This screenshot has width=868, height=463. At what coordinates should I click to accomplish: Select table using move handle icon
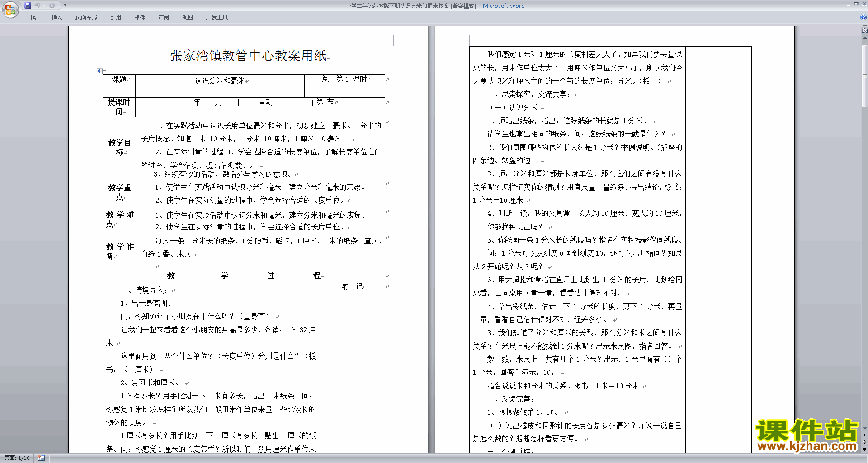[99, 71]
